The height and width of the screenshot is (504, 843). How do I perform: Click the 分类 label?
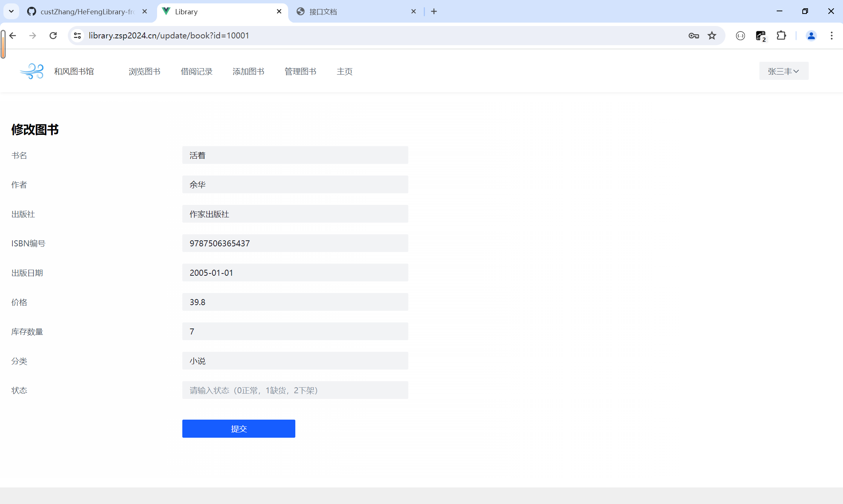[19, 361]
